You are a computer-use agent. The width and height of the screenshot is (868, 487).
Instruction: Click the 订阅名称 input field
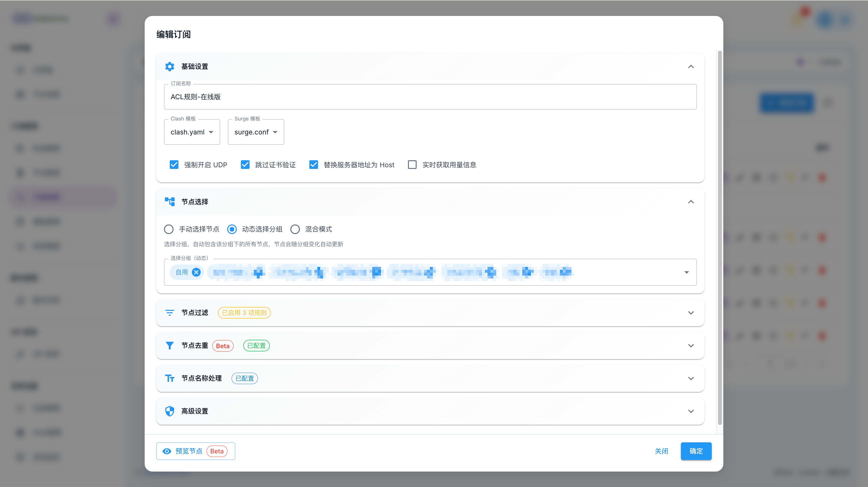coord(430,97)
